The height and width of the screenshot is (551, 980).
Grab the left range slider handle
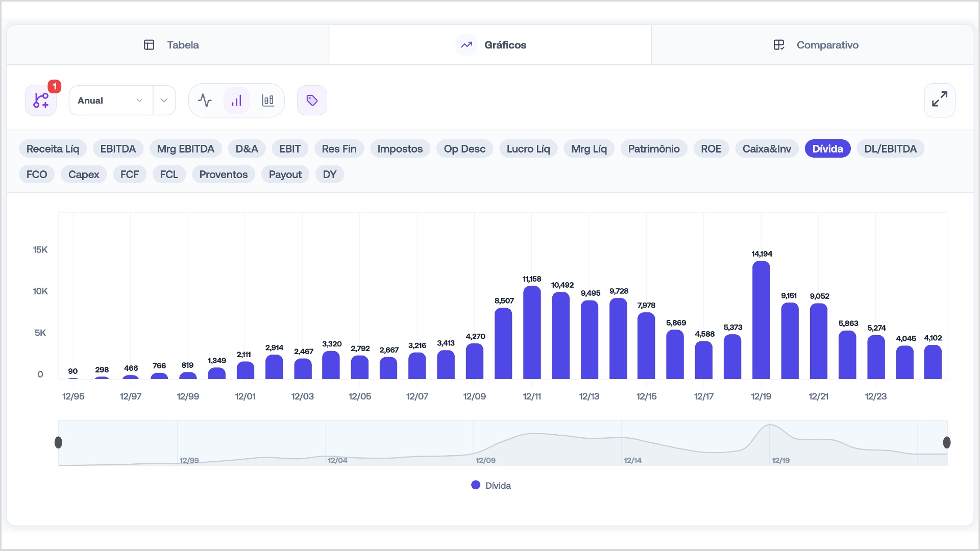tap(59, 442)
